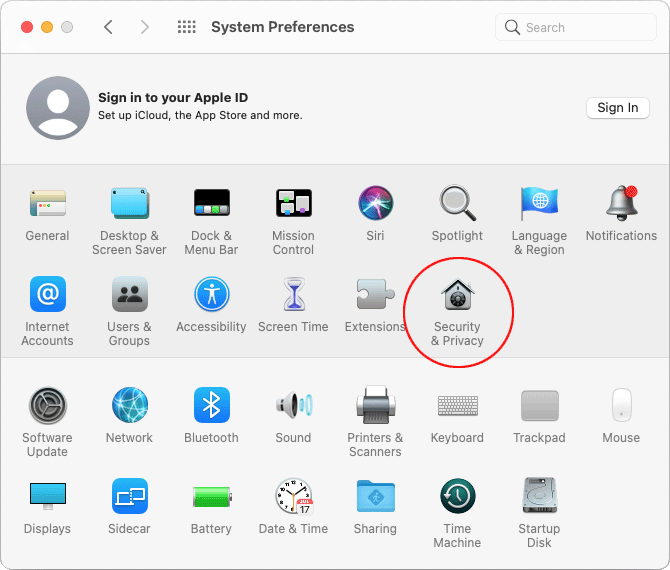
Task: Open Printers & Scanners settings
Action: tap(376, 405)
